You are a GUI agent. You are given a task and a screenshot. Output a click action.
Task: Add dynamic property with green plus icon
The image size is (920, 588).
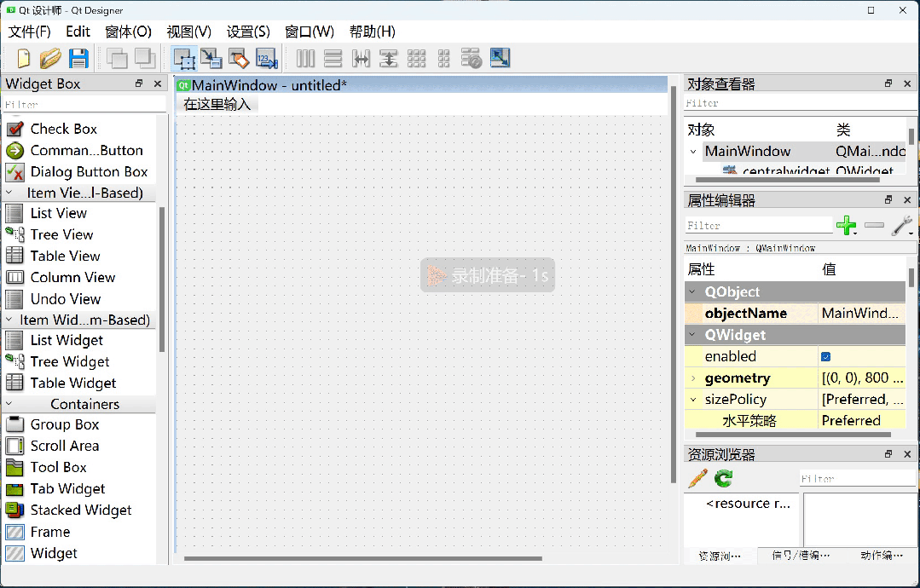tap(846, 225)
